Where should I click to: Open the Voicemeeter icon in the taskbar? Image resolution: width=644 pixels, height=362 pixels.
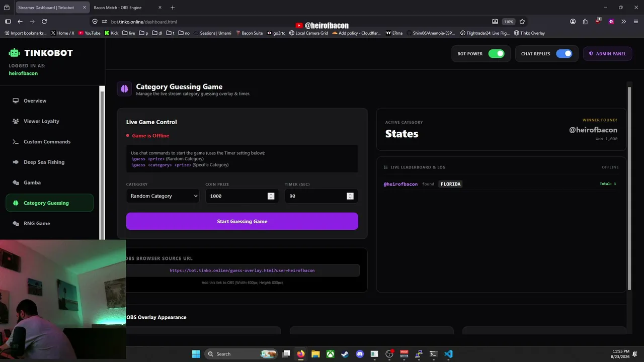tap(404, 354)
